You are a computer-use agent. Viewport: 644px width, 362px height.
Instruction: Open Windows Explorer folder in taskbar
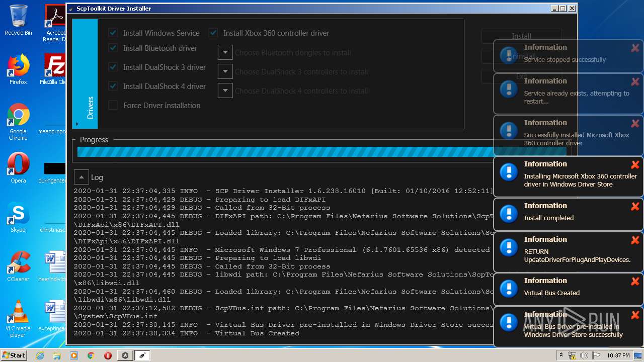click(x=57, y=355)
